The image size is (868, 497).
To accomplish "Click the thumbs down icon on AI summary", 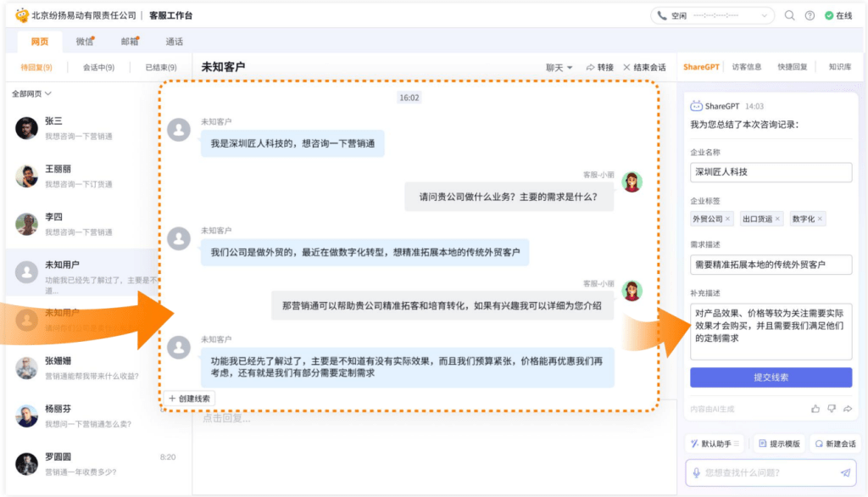I will pyautogui.click(x=832, y=409).
